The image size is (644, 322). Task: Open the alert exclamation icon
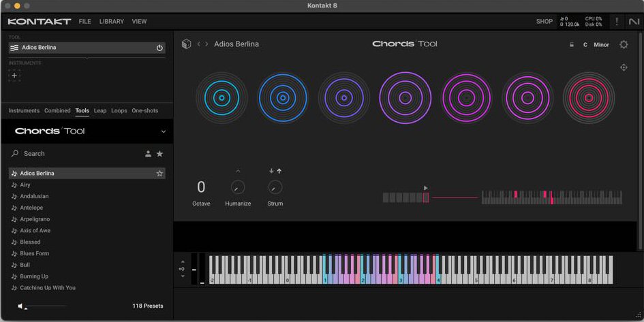pyautogui.click(x=617, y=22)
